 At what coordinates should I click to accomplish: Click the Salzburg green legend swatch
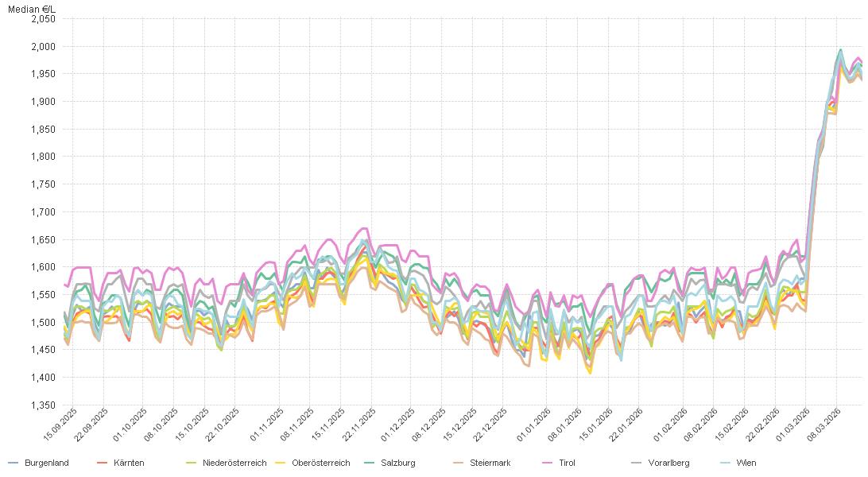coord(369,463)
